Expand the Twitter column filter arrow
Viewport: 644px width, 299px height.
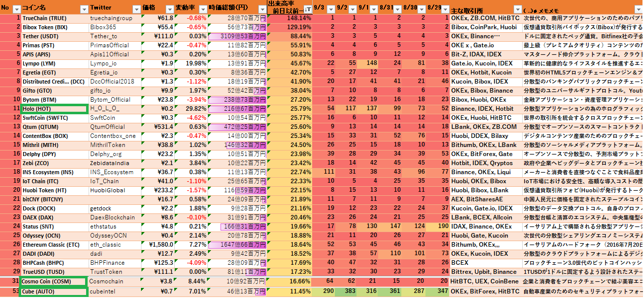coord(136,9)
